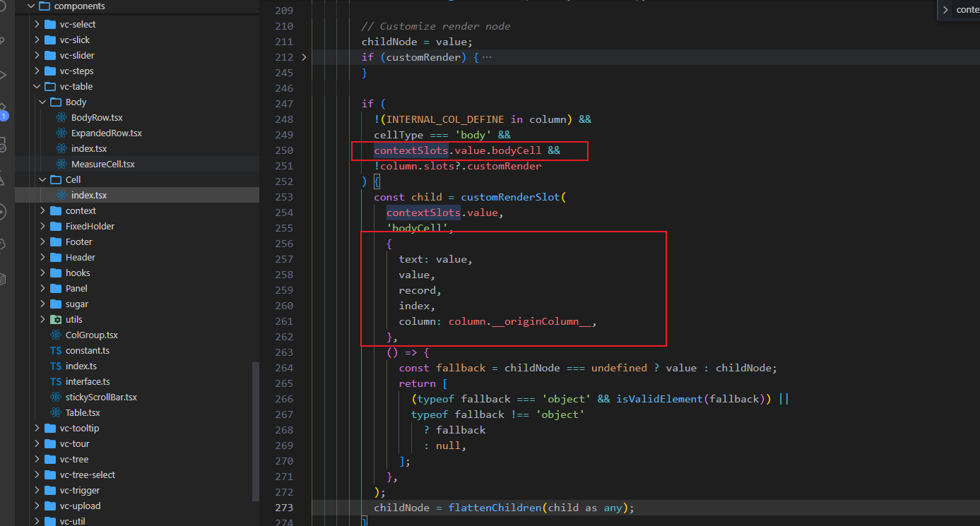This screenshot has height=526, width=980.
Task: Select ExpandedRow.tsx in the Explorer
Action: (x=106, y=133)
